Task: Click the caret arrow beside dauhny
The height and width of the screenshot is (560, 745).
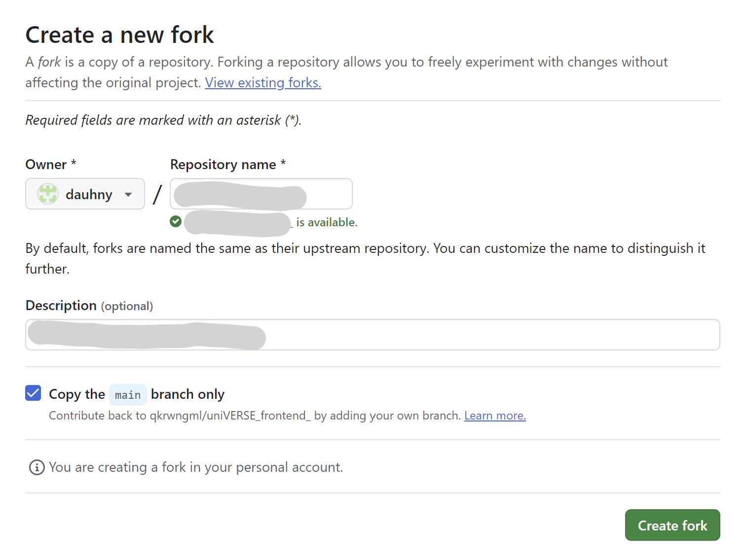Action: (128, 194)
